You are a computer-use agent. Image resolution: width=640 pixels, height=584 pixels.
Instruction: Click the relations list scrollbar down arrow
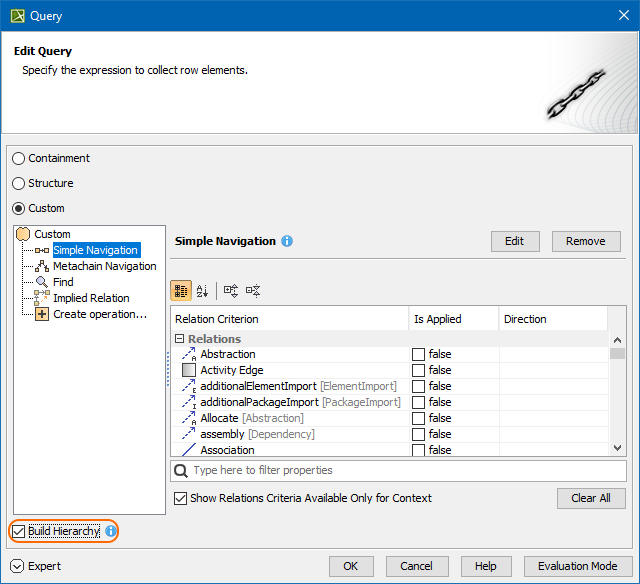pyautogui.click(x=618, y=449)
